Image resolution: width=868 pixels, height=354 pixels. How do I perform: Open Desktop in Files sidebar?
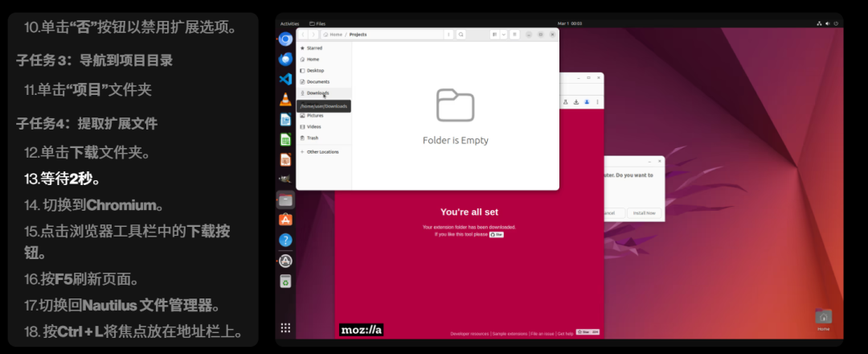[x=324, y=70]
